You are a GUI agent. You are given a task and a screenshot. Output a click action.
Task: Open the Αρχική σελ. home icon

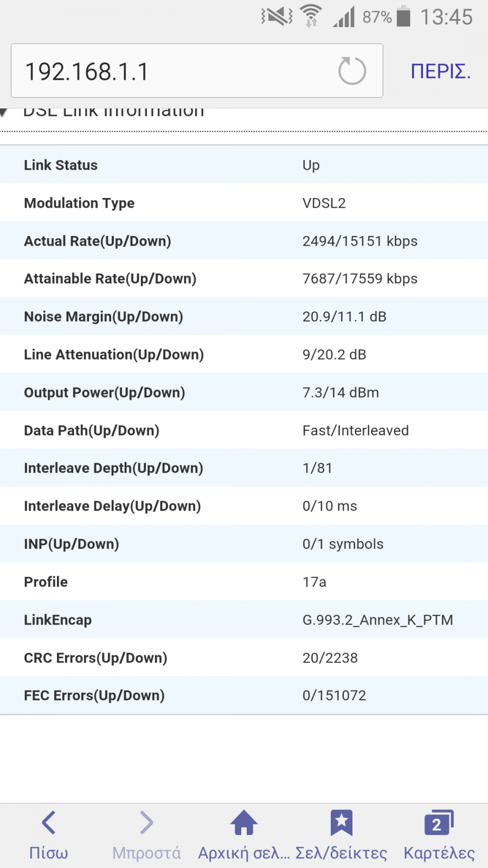pyautogui.click(x=244, y=822)
